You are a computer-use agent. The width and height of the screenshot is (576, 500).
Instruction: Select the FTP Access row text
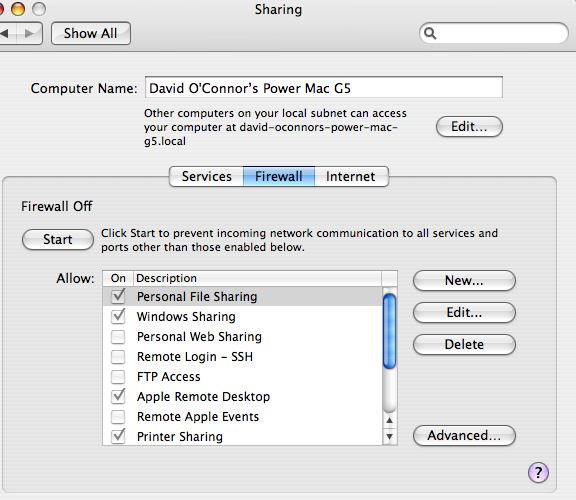[169, 377]
